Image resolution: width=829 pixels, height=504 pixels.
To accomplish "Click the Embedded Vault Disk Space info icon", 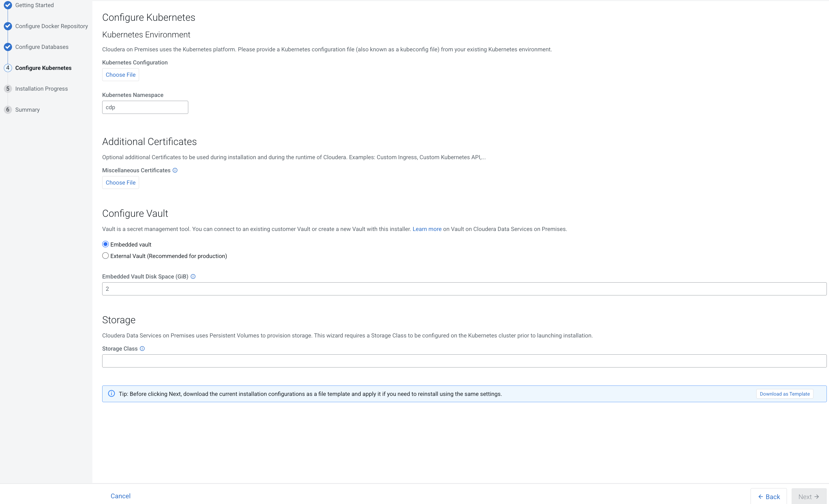I will pyautogui.click(x=193, y=276).
